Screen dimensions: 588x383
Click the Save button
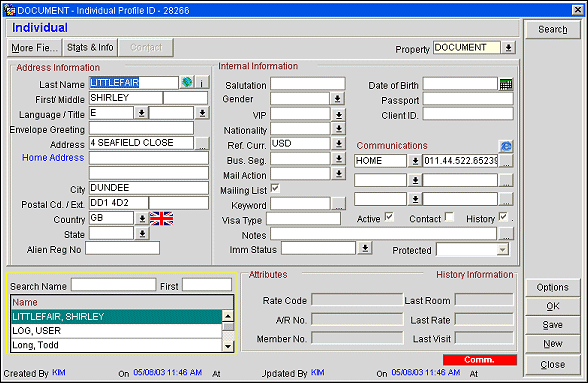coord(552,325)
